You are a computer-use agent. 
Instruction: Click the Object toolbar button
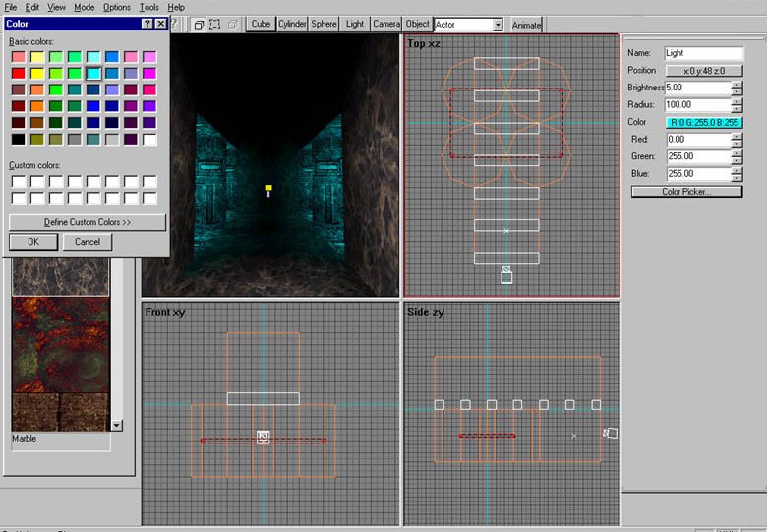point(417,24)
